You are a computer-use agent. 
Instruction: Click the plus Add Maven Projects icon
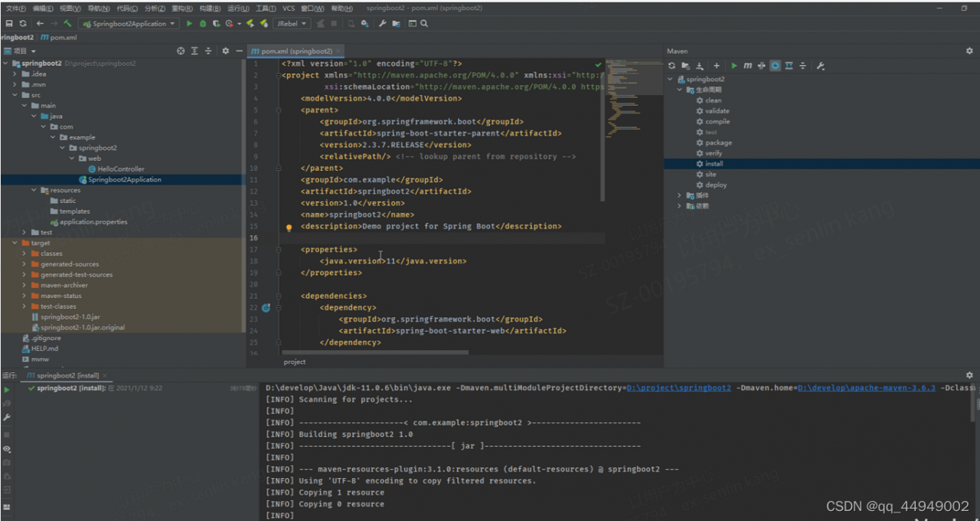(x=717, y=66)
